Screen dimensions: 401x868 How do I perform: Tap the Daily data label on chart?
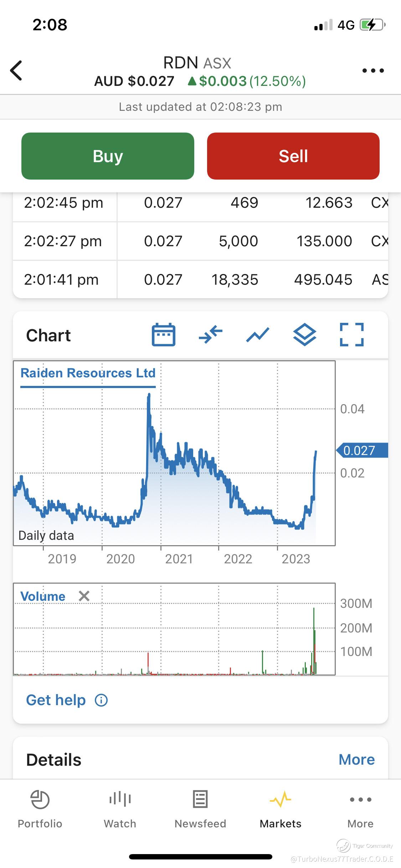pos(46,535)
